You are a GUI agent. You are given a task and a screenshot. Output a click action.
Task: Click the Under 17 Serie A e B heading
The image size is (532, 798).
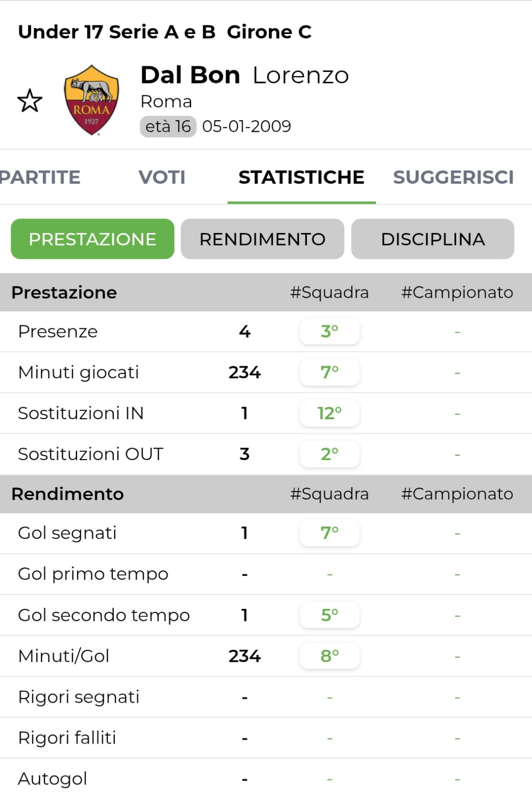[x=165, y=32]
